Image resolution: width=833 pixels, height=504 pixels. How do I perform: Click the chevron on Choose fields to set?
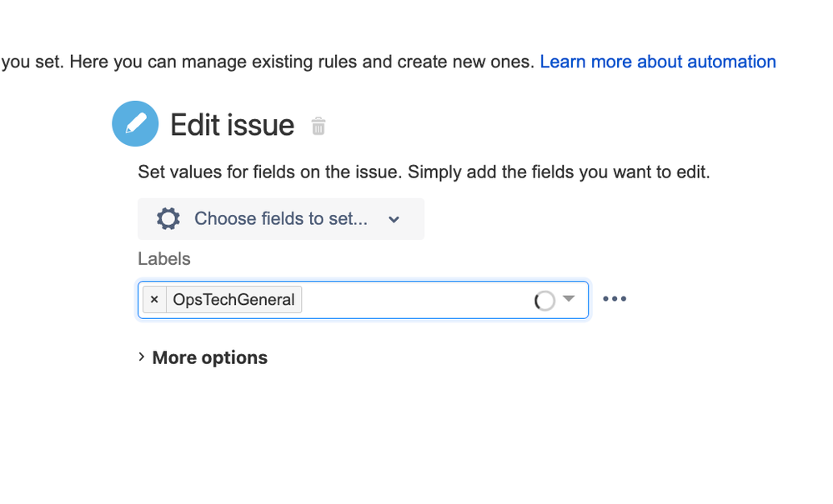coord(394,220)
